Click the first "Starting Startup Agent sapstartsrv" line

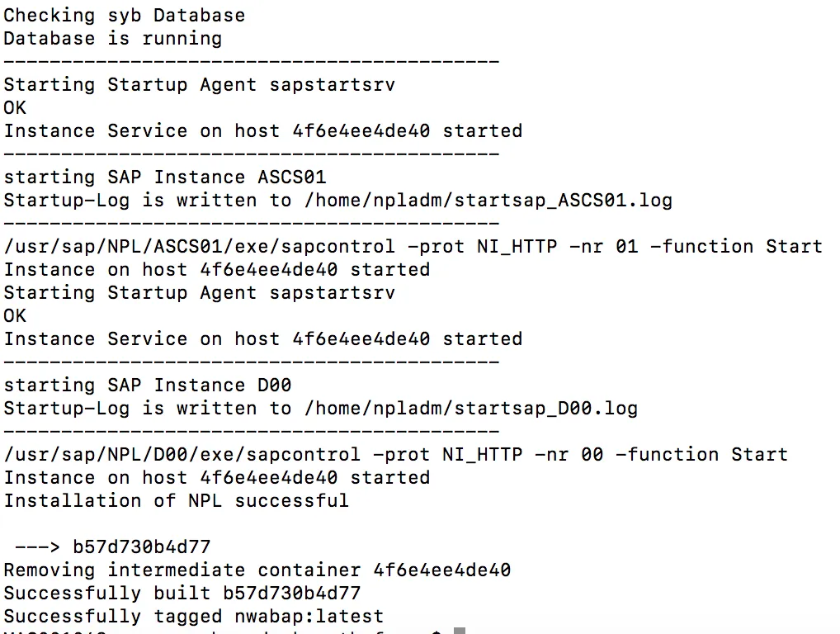tap(199, 84)
